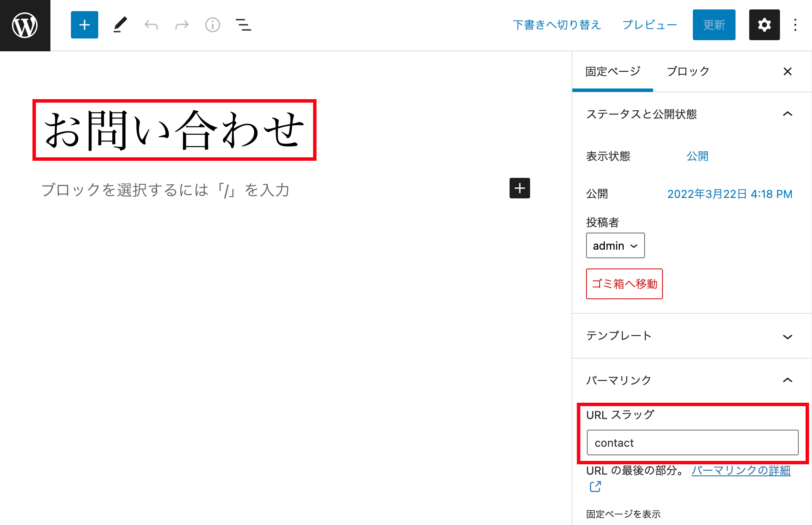Close the settings sidebar with the X
Viewport: 812px width, 525px height.
pyautogui.click(x=788, y=71)
